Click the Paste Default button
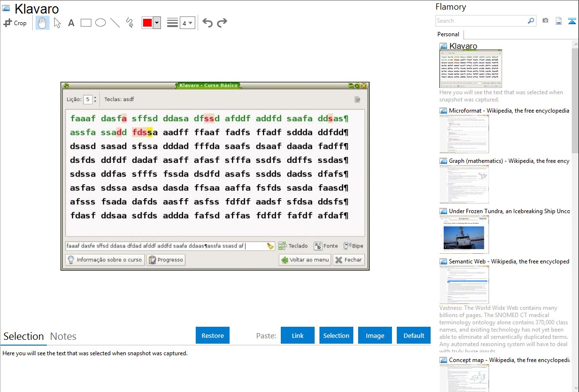Image resolution: width=579 pixels, height=392 pixels. (x=414, y=335)
